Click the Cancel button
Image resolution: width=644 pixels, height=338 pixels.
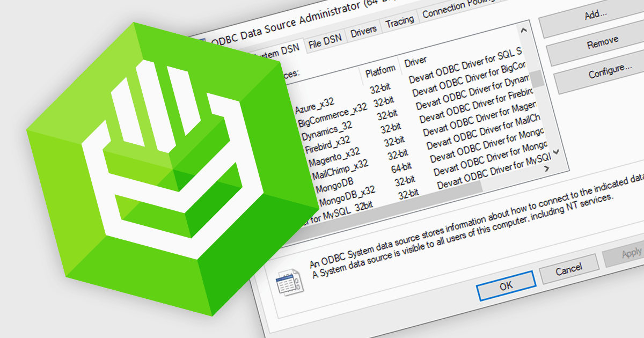pyautogui.click(x=569, y=269)
